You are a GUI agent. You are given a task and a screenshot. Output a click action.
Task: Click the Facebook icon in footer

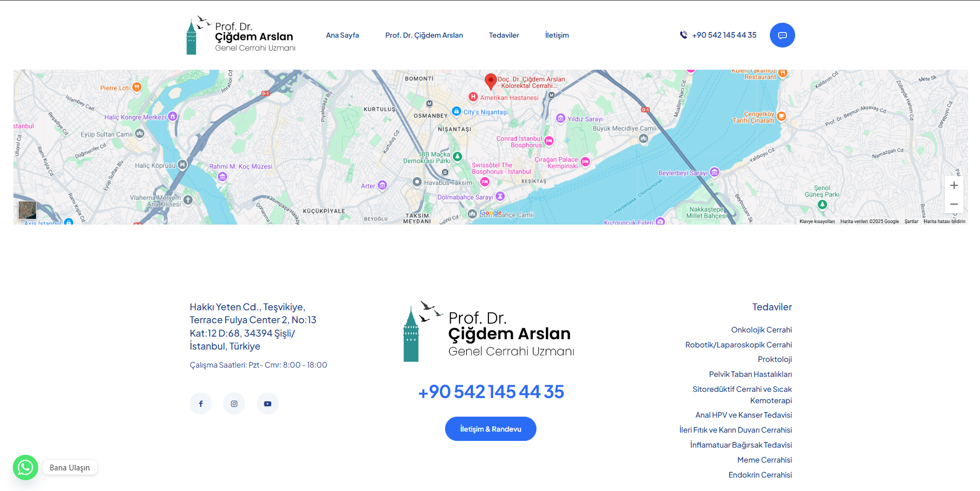coord(201,404)
